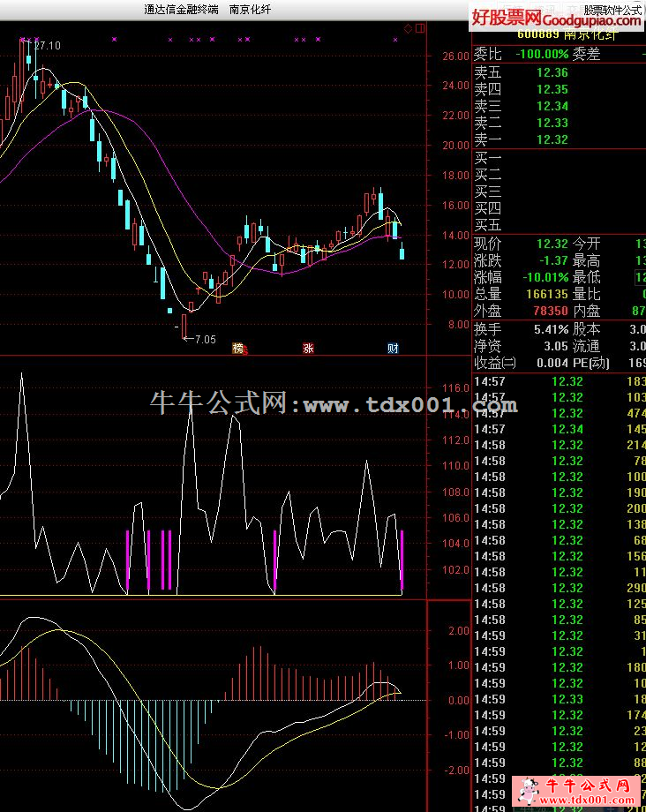646x812 pixels.
Task: Click the 外盘 78350 value
Action: [x=551, y=311]
